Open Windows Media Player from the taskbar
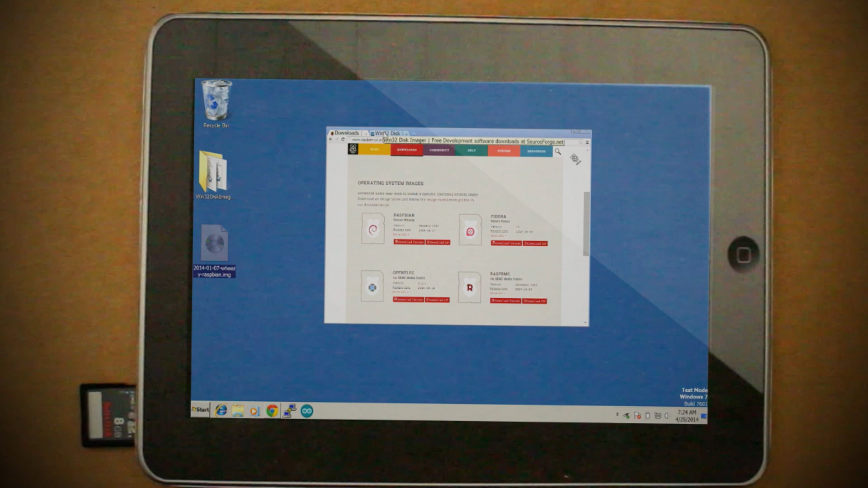The height and width of the screenshot is (488, 868). 255,411
